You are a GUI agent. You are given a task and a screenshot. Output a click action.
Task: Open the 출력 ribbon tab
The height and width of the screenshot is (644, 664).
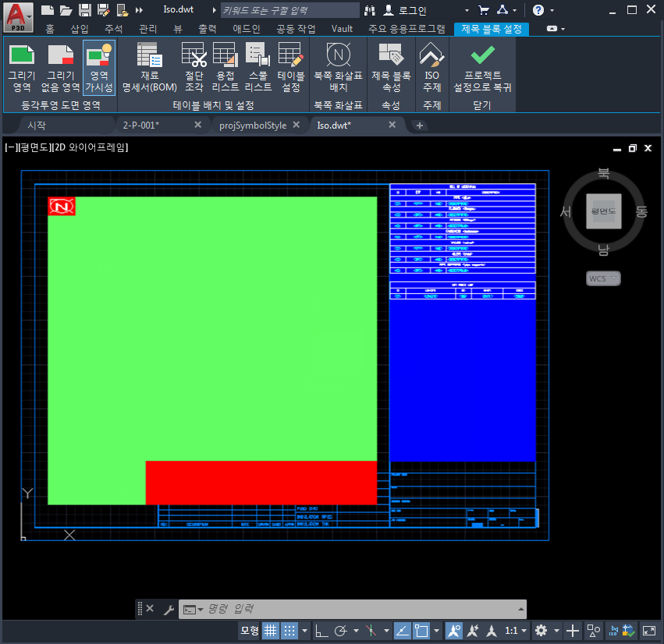point(208,29)
